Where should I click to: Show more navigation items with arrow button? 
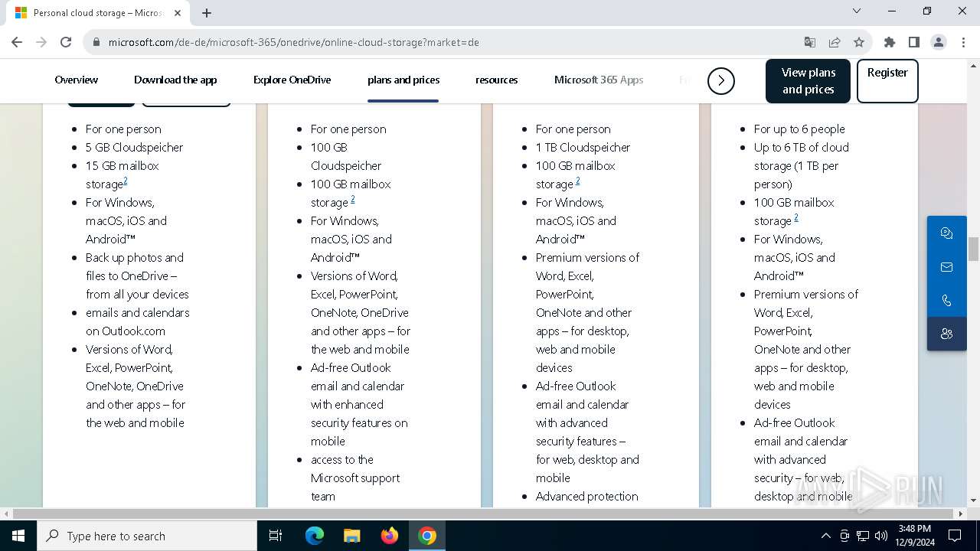point(721,80)
